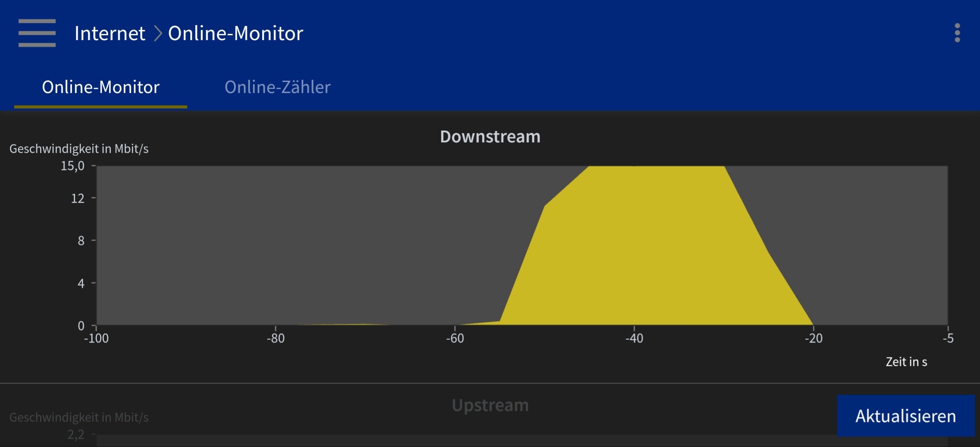This screenshot has width=980, height=447.
Task: Click the Zeit in s axis label
Action: tap(906, 362)
